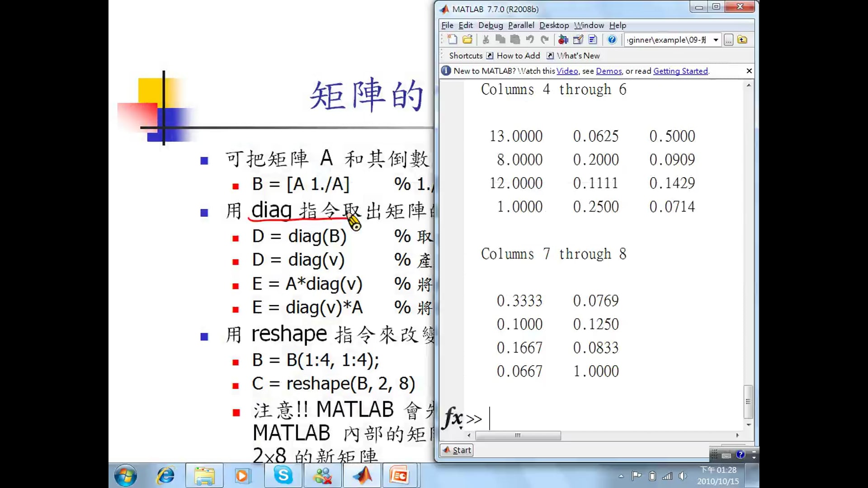Image resolution: width=868 pixels, height=488 pixels.
Task: Select the Cut tool icon
Action: 486,40
